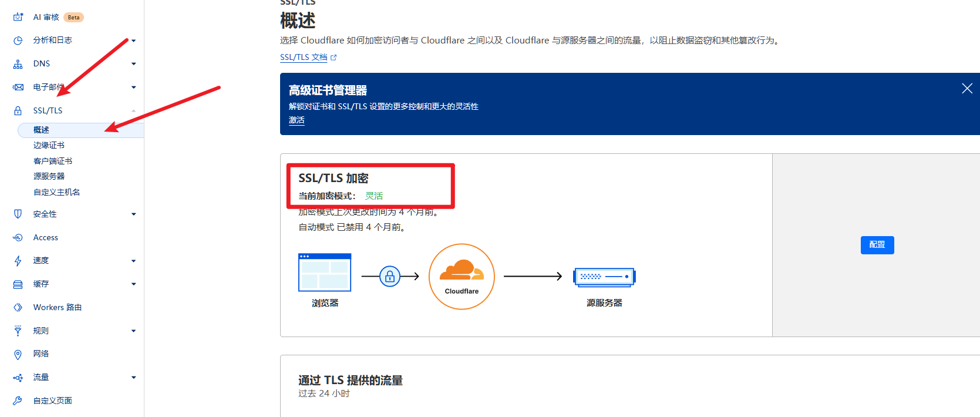Expand the 分析和日志 menu arrow
980x417 pixels.
pos(134,41)
